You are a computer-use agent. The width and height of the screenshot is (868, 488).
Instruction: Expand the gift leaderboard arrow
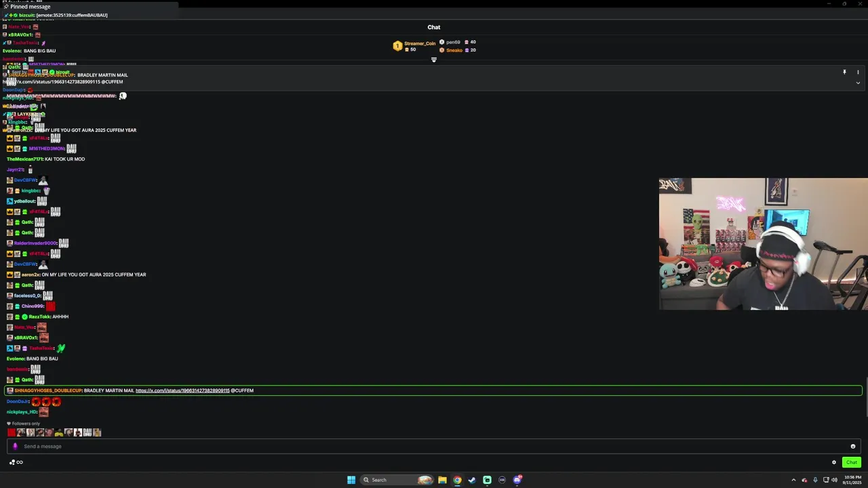[x=434, y=60]
